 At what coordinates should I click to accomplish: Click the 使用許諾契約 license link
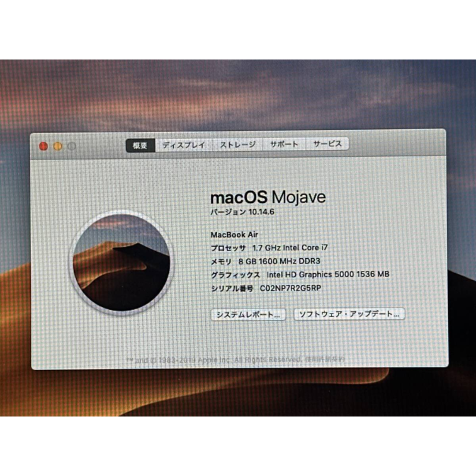click(x=325, y=359)
